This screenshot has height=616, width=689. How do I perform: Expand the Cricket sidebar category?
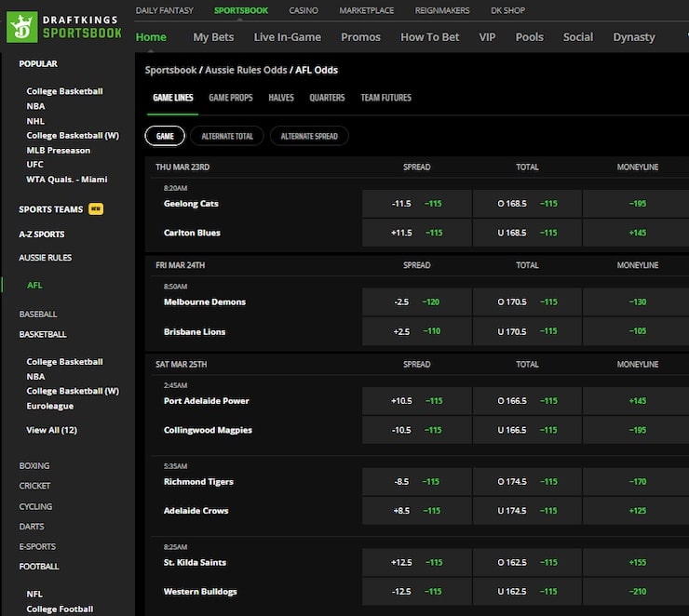pyautogui.click(x=34, y=486)
